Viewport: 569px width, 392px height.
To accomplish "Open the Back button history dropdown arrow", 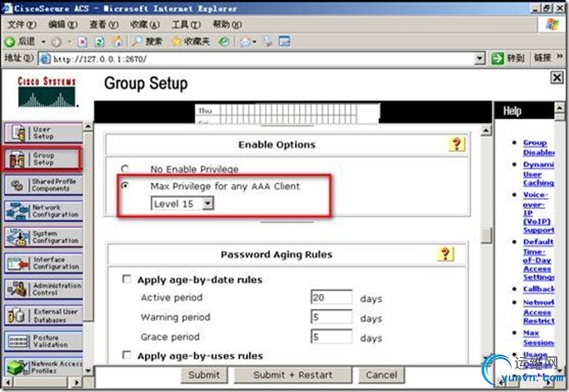I will coord(43,42).
